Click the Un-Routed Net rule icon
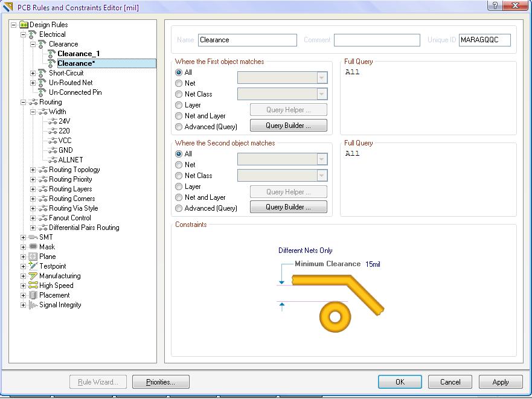Screen dimensions: 532x399 click(x=42, y=83)
